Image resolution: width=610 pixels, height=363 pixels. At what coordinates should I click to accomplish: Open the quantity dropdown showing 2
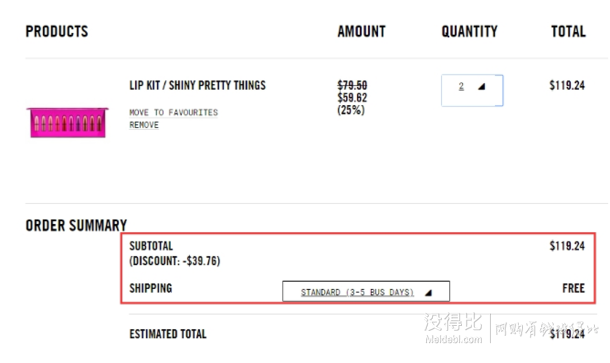click(x=472, y=90)
